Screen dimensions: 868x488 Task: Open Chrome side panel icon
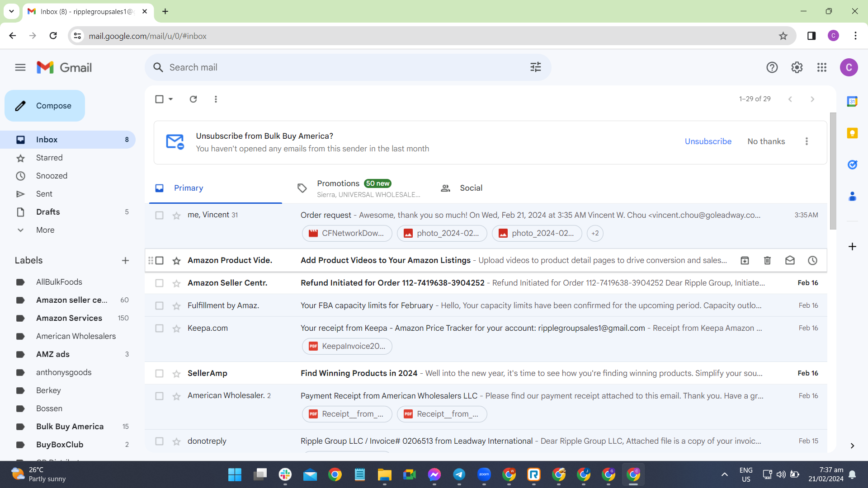tap(811, 36)
